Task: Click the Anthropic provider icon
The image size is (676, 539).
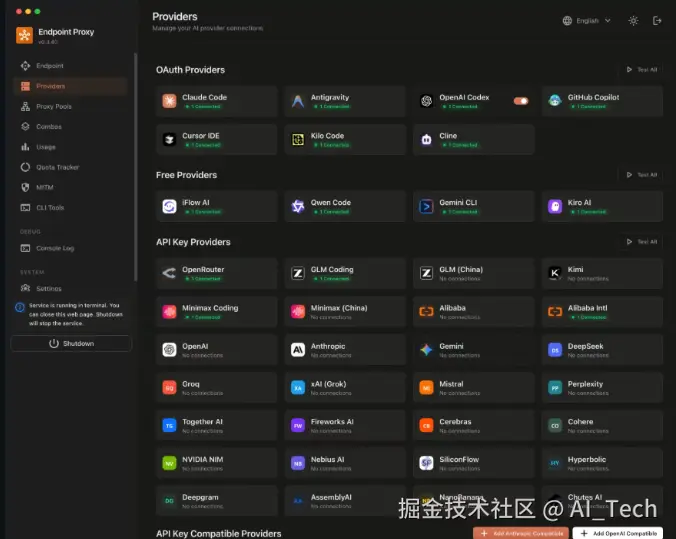Action: (297, 350)
